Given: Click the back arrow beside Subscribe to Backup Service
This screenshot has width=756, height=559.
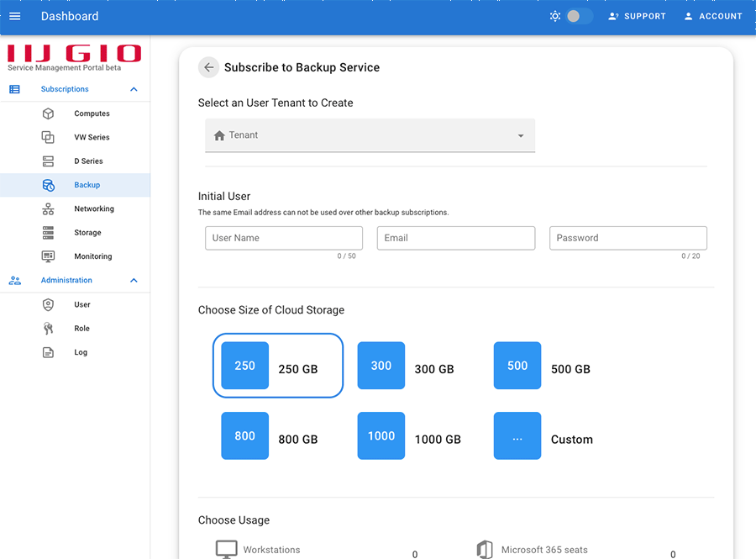Looking at the screenshot, I should click(208, 67).
